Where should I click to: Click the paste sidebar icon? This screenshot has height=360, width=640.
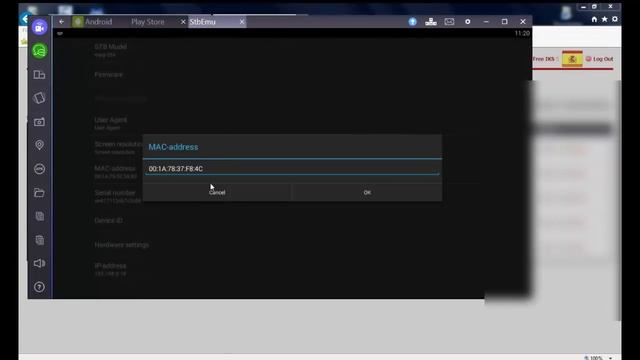[x=40, y=240]
